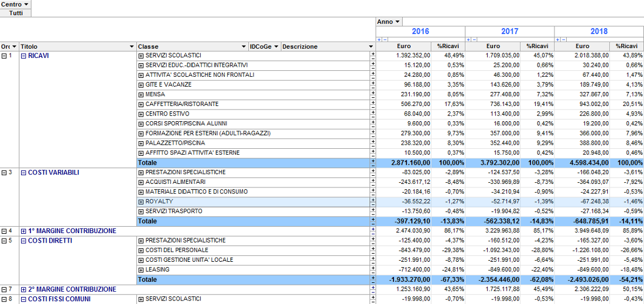
Task: Select the -52.714,97 royalty cell
Action: pos(493,201)
